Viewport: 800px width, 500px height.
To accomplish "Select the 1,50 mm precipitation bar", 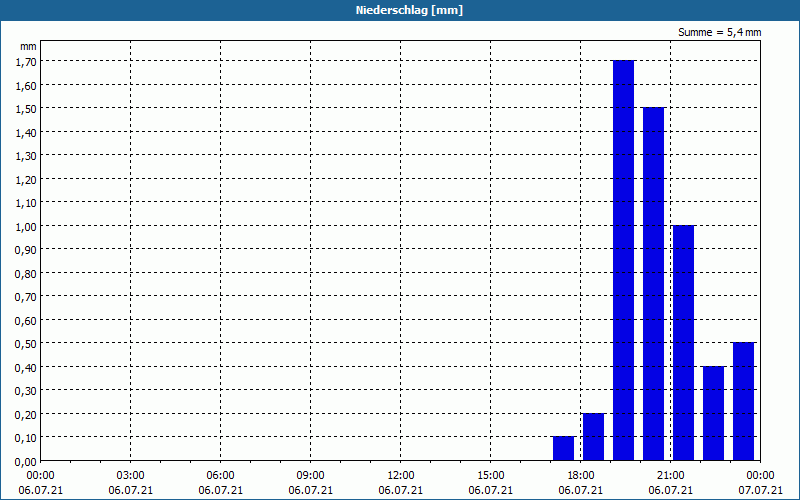I will coord(654,284).
